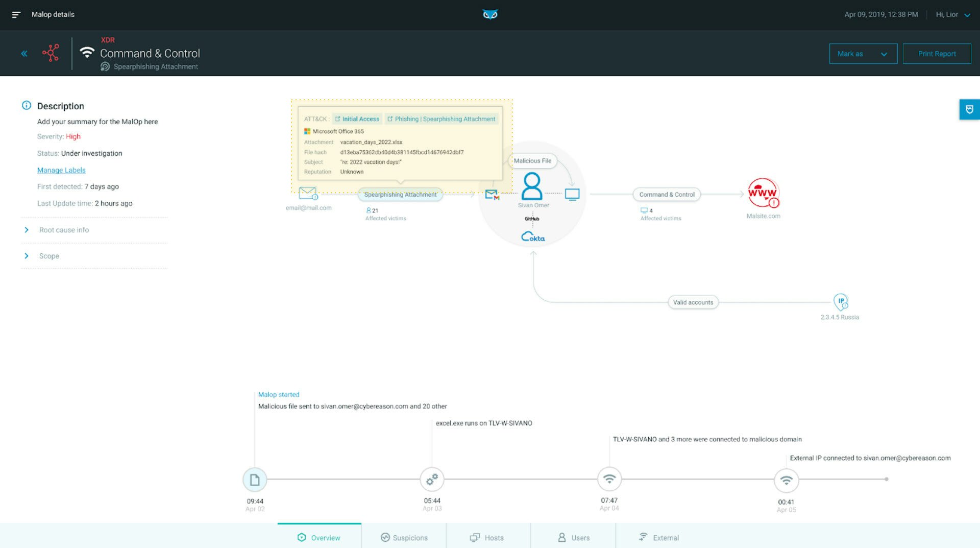Click the 09:44 file timeline marker

pos(255,480)
